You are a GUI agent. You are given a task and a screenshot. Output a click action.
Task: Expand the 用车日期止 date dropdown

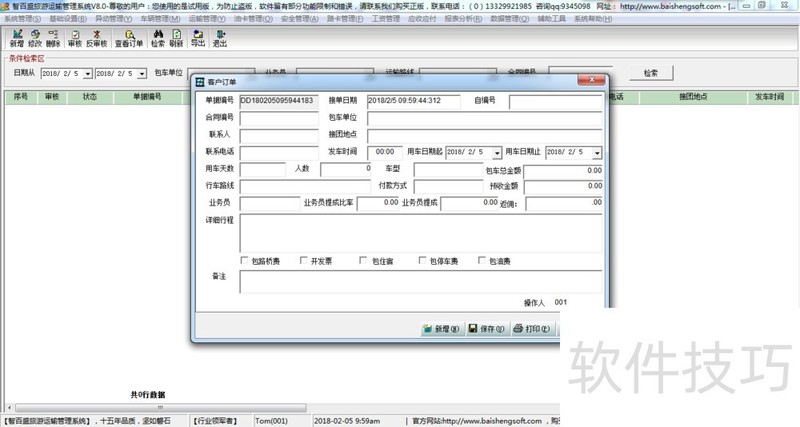point(597,152)
